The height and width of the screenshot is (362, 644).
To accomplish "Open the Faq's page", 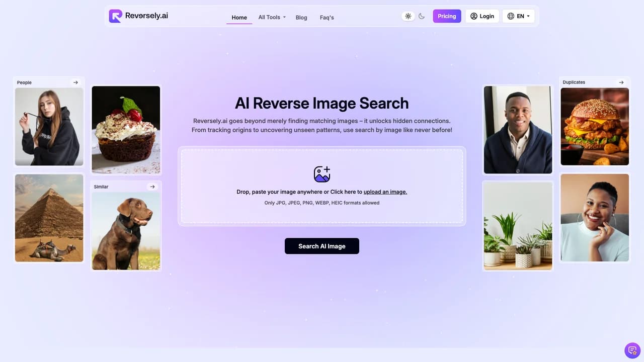I will point(327,18).
